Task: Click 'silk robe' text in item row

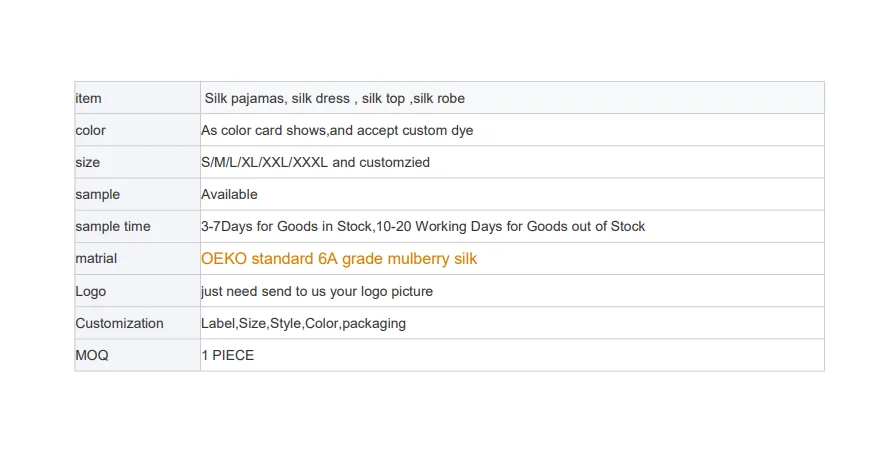Action: [x=439, y=98]
